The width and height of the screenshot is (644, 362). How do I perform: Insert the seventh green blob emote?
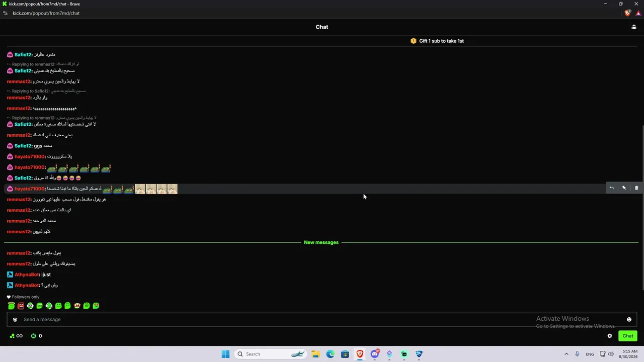tap(67, 306)
